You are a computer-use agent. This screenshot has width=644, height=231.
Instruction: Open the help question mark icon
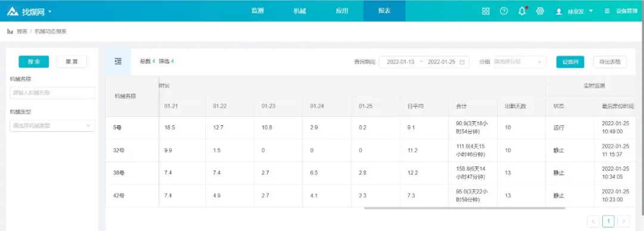point(503,11)
